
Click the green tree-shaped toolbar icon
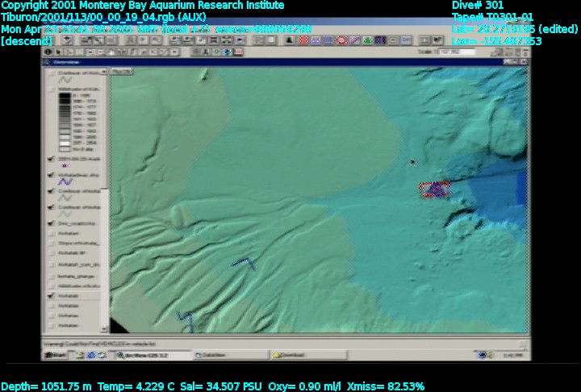coord(368,40)
